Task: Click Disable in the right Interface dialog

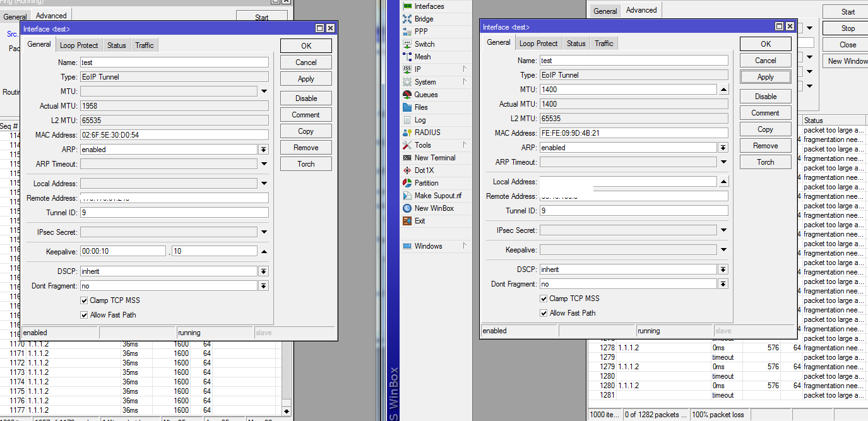Action: pos(766,97)
